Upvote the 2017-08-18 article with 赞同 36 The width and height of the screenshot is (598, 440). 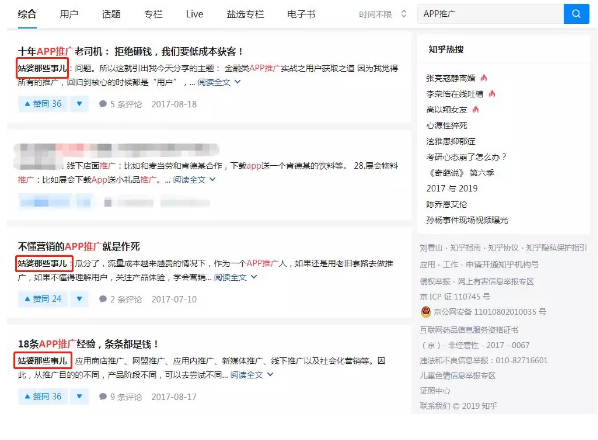43,104
